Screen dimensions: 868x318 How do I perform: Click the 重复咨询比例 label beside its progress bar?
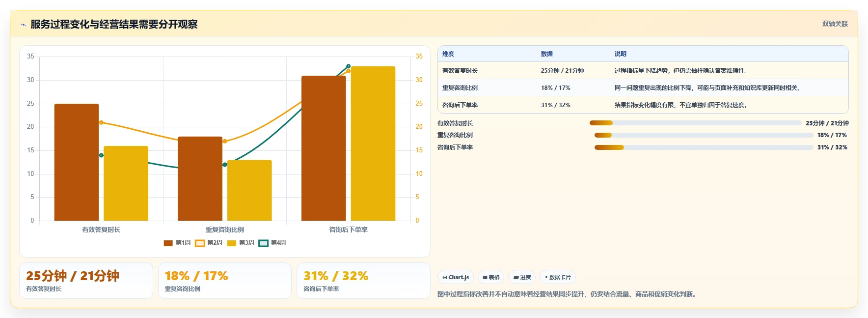coord(455,135)
